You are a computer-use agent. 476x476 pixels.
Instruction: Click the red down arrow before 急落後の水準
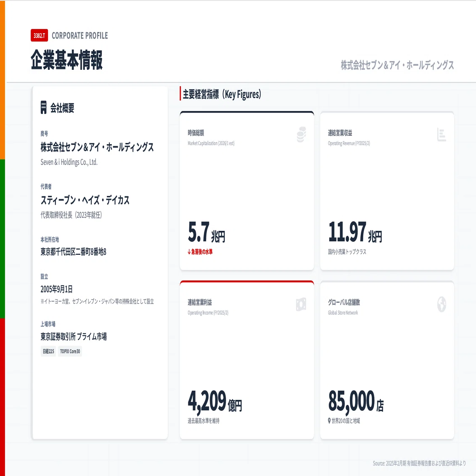[x=189, y=251]
